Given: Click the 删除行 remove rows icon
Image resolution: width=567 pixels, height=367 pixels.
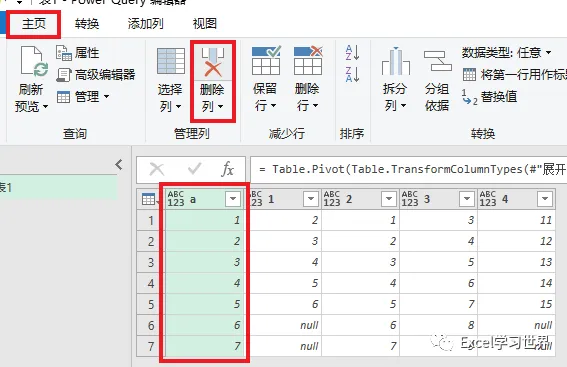Looking at the screenshot, I should pyautogui.click(x=308, y=60).
